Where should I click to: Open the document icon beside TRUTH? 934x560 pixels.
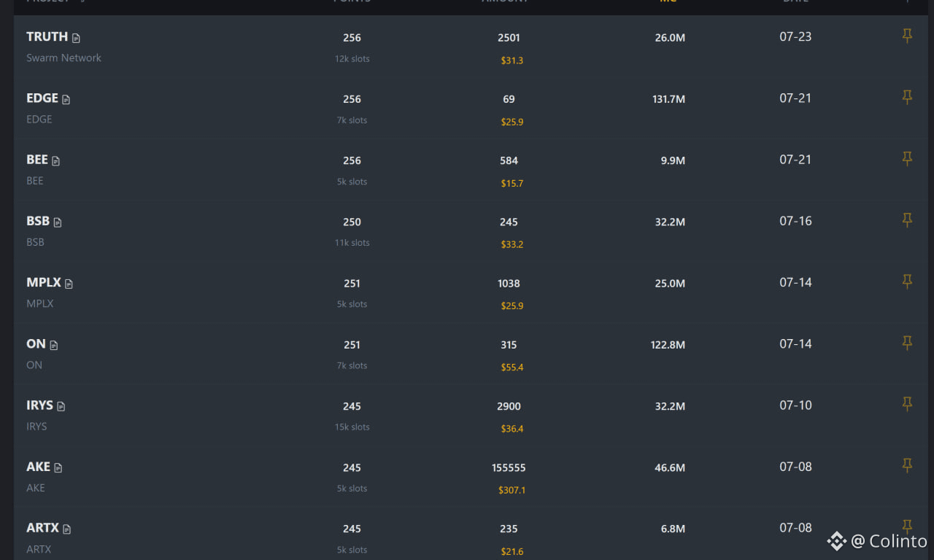click(76, 38)
